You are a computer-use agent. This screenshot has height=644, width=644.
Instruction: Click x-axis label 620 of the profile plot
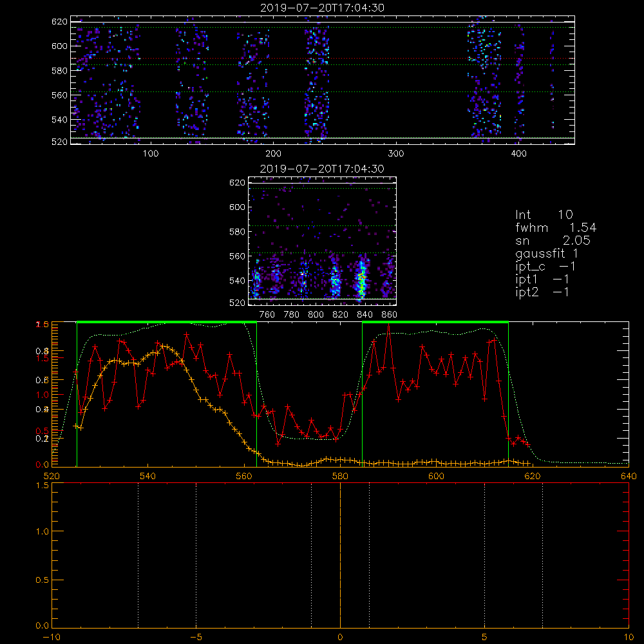pyautogui.click(x=533, y=477)
